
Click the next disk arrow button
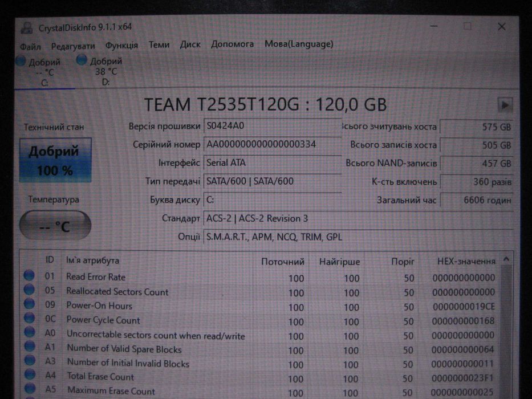coord(505,105)
